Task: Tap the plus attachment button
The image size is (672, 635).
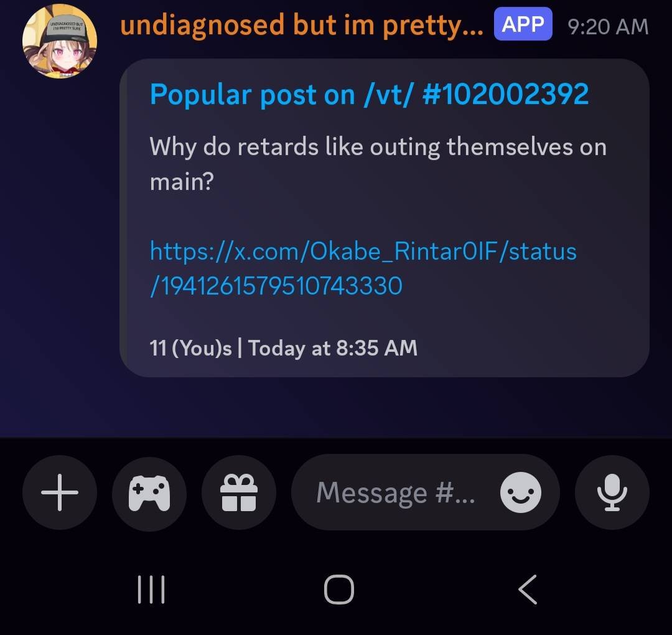Action: pyautogui.click(x=60, y=492)
